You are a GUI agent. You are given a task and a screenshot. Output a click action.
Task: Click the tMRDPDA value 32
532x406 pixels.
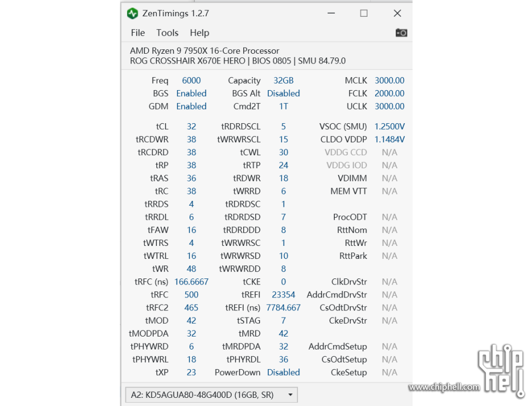point(283,346)
